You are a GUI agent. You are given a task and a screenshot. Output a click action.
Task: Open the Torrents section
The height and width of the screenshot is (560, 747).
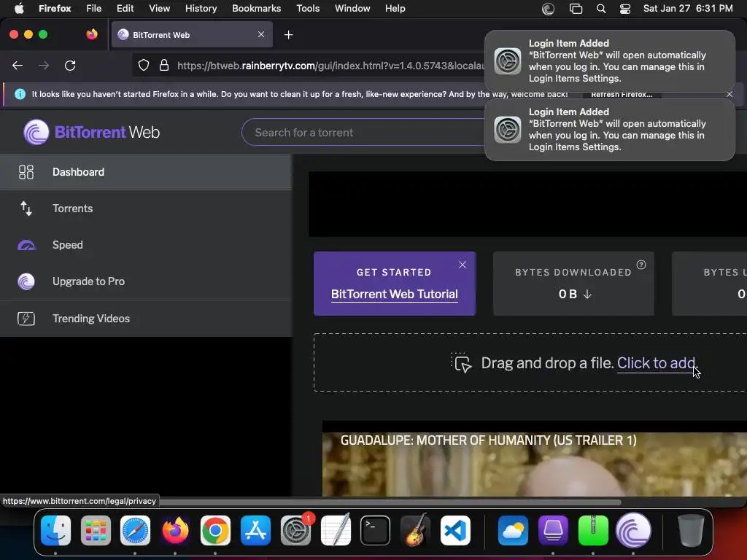pos(146,209)
